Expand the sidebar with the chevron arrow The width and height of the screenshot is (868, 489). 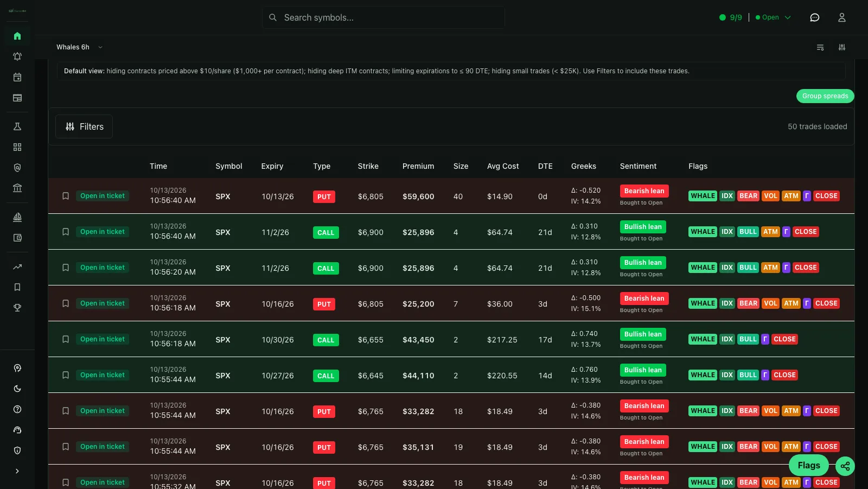click(17, 471)
